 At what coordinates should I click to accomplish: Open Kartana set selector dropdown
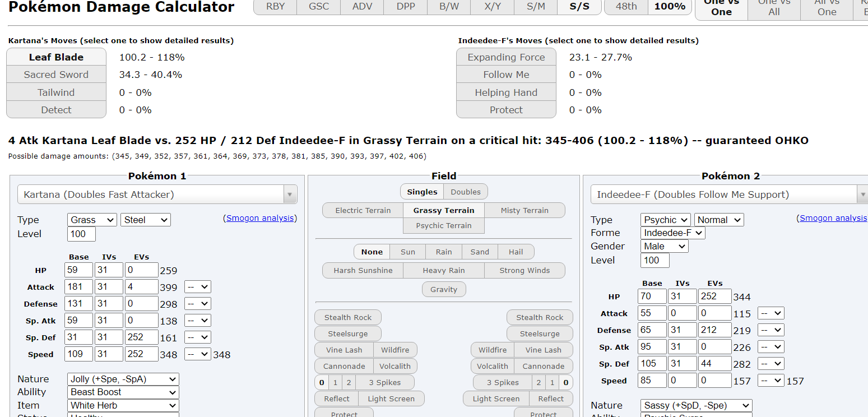click(x=157, y=194)
